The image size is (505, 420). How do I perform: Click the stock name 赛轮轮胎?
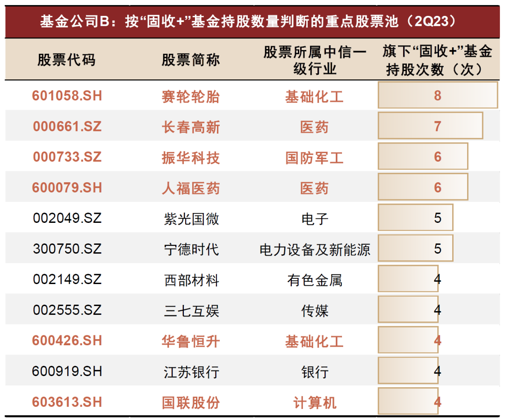tap(191, 96)
